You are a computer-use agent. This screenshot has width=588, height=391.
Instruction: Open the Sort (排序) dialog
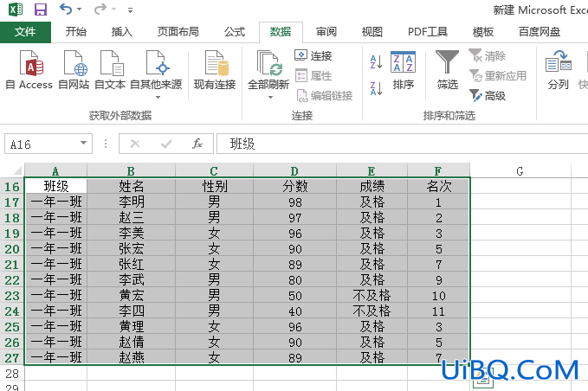pyautogui.click(x=404, y=71)
